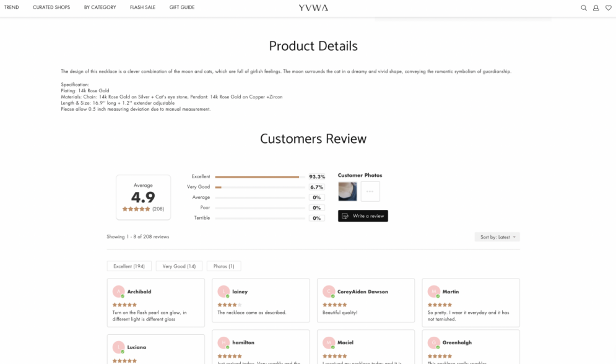Viewport: 616px width, 364px height.
Task: Filter reviews by Excellent (194)
Action: (x=129, y=266)
